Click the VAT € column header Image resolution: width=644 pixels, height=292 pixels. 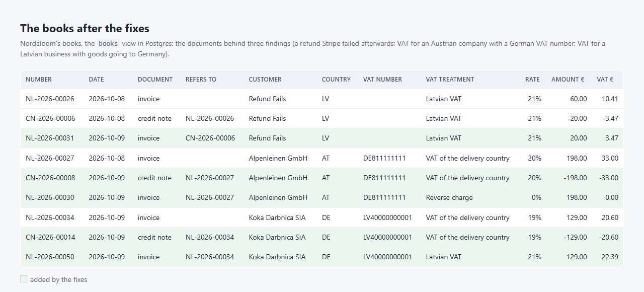click(605, 80)
